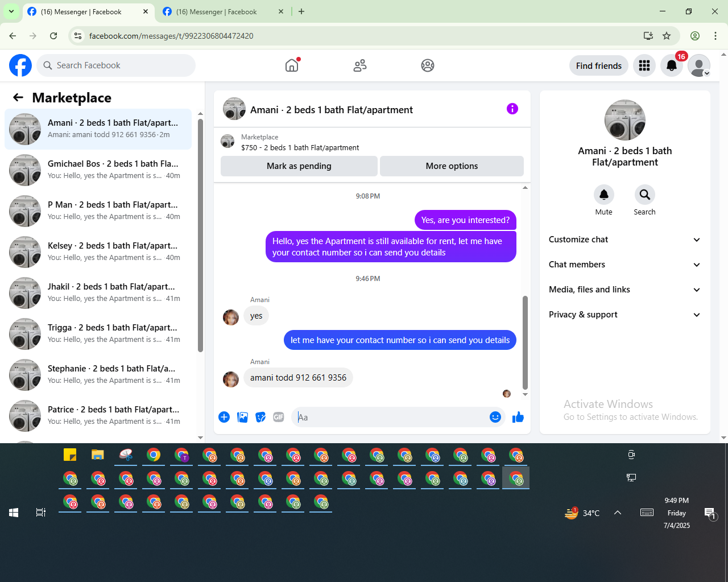Reload the page

click(53, 36)
